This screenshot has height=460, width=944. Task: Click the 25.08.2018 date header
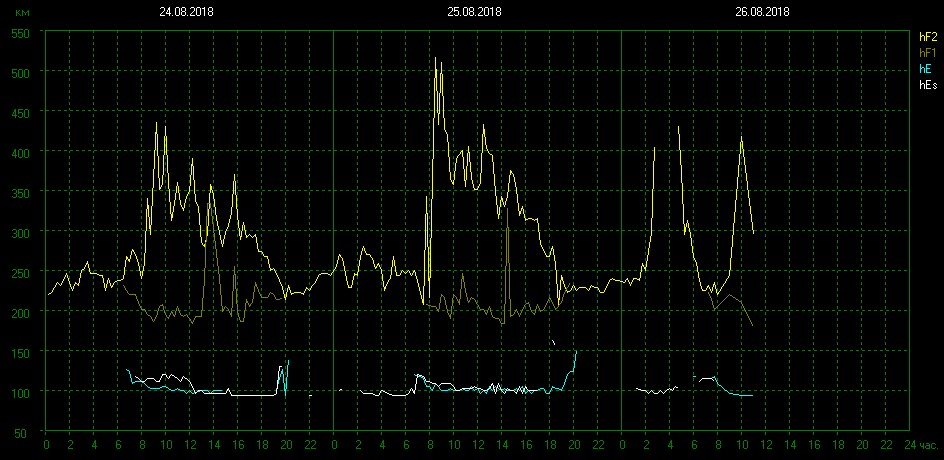474,11
